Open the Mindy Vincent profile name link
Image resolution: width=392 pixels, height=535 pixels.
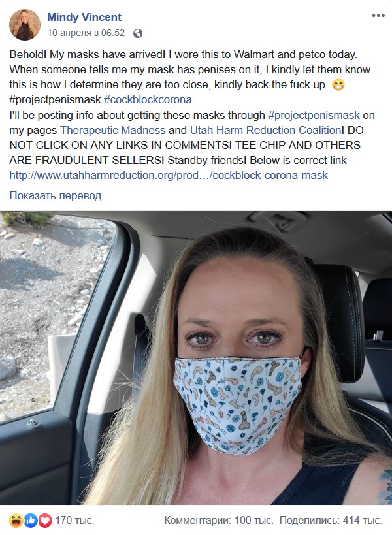pos(84,17)
